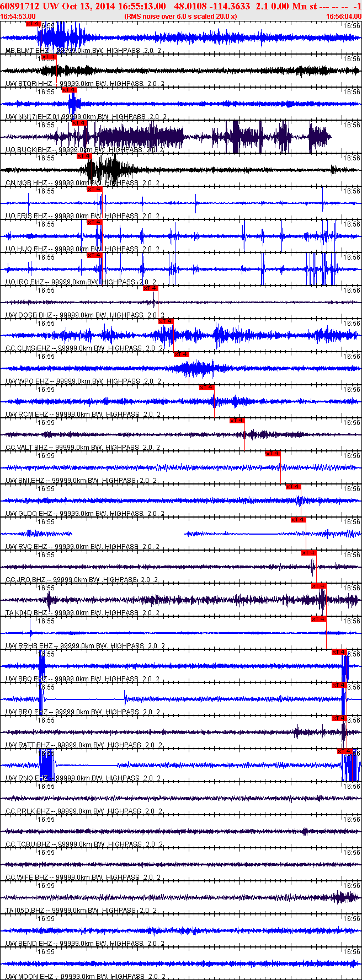362x980 pixels.
Task: Click the 'UW BEND EHZ' station label
Action: [28, 944]
